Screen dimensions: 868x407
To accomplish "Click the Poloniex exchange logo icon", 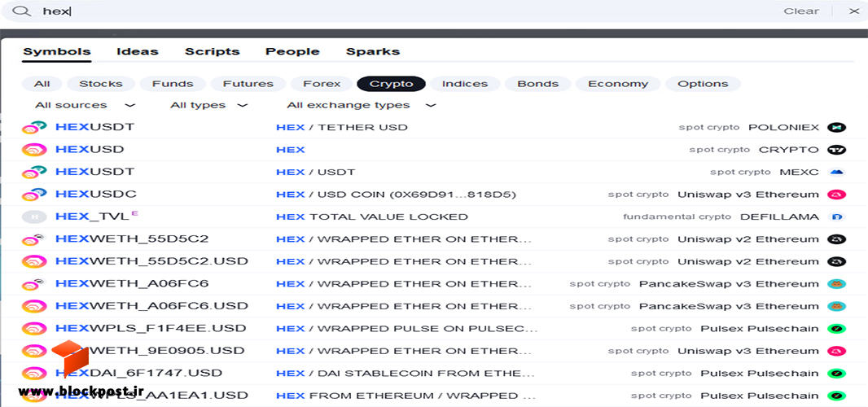I will [837, 127].
